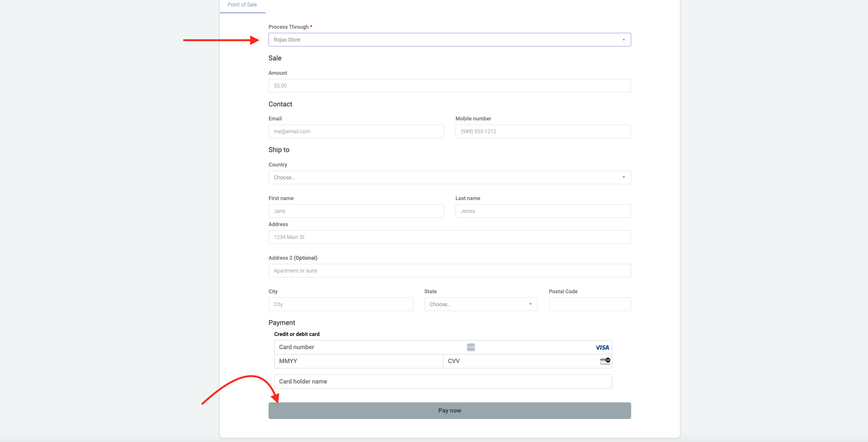
Task: Click the Postal Code field
Action: (x=590, y=304)
